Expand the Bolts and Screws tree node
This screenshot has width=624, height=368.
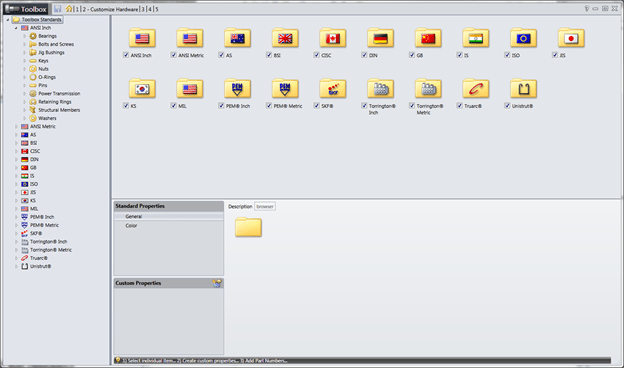pos(25,44)
